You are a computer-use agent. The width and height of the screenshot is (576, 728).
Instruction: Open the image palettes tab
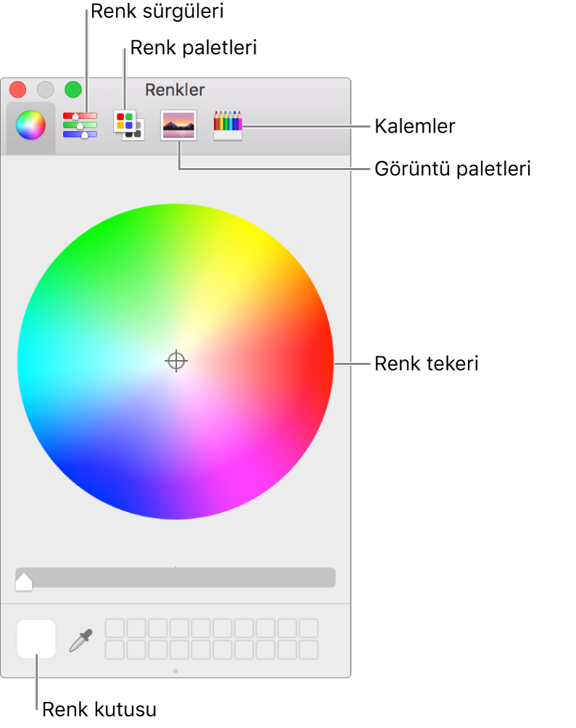[178, 125]
